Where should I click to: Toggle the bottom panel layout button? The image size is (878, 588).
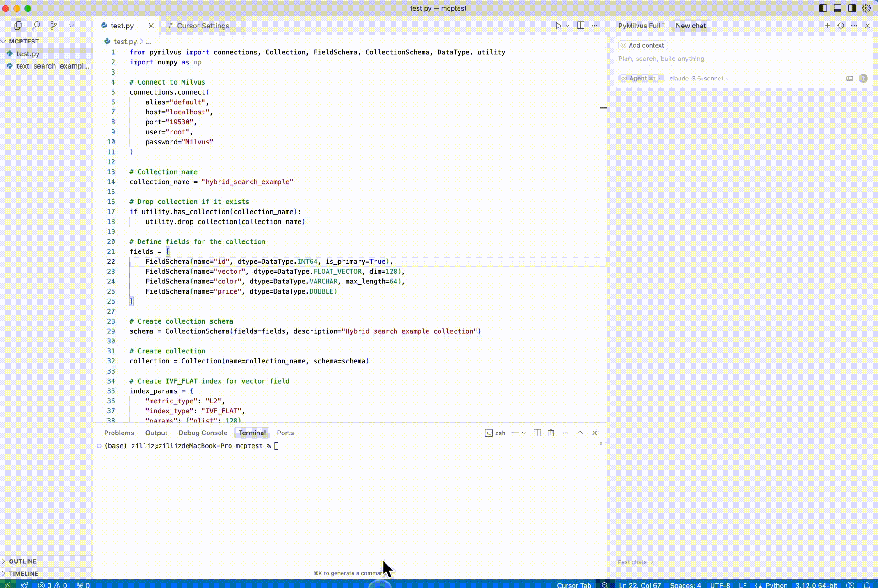[837, 8]
